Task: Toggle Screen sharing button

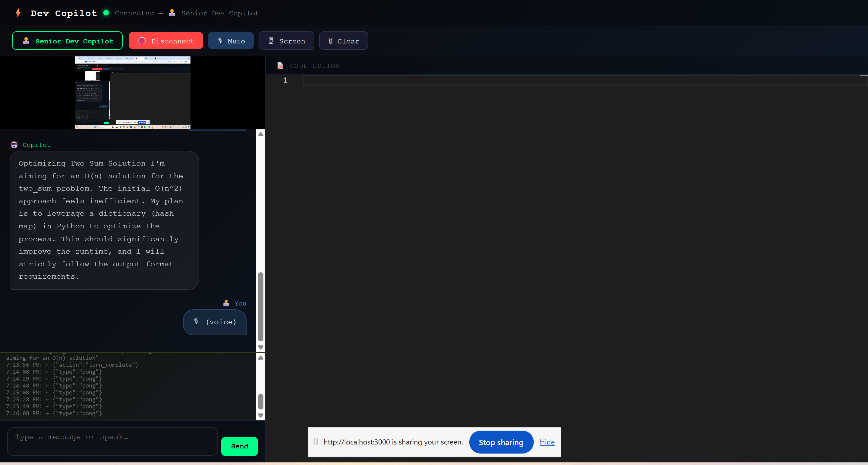Action: 286,41
